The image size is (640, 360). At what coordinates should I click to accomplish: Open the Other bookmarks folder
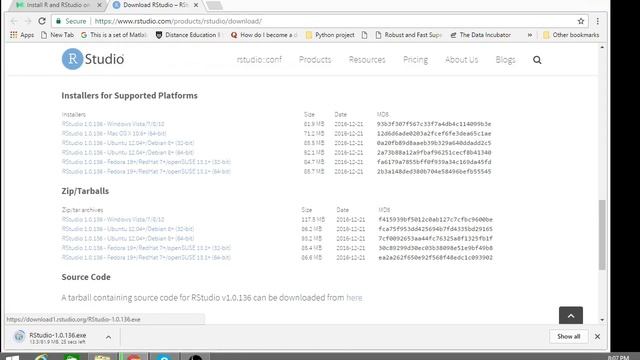tap(571, 35)
